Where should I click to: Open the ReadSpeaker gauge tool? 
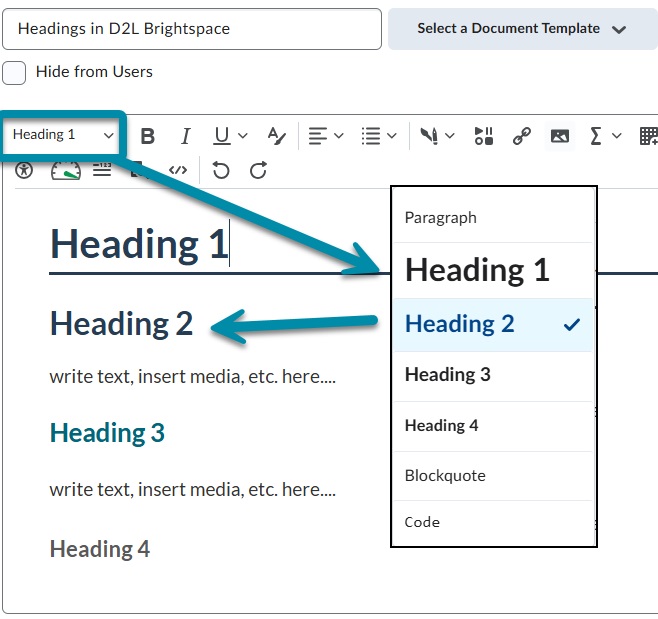point(65,170)
